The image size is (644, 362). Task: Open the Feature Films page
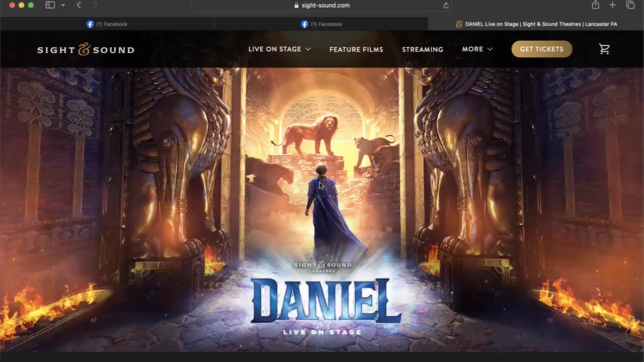point(356,49)
